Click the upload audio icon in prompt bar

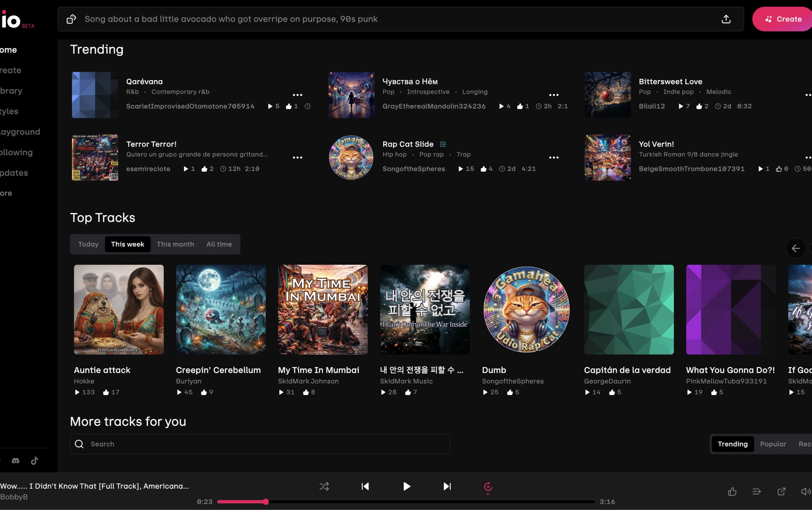(726, 19)
